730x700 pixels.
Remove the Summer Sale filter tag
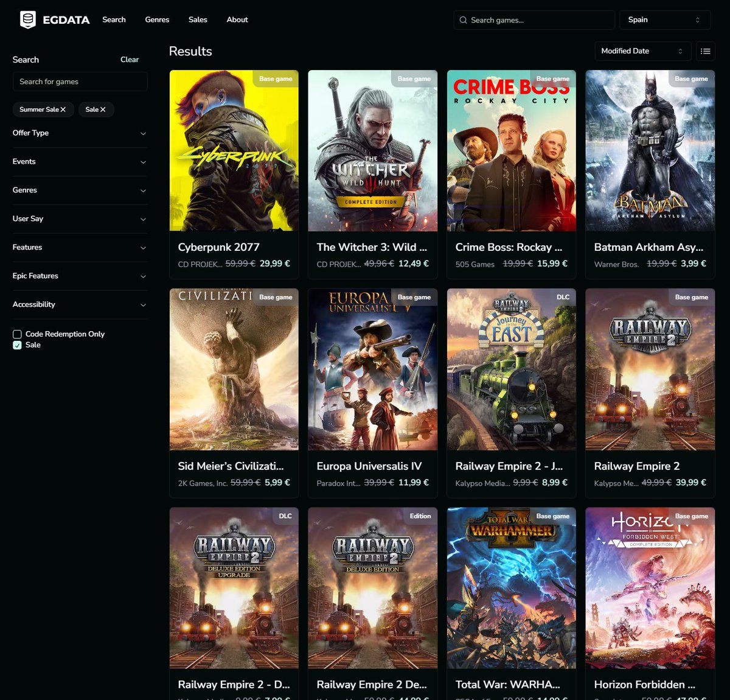[63, 110]
